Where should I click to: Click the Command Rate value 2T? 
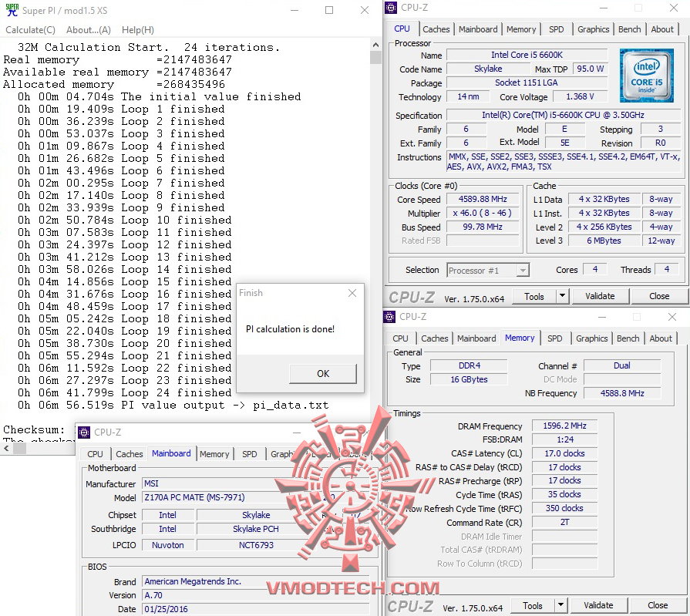coord(564,522)
